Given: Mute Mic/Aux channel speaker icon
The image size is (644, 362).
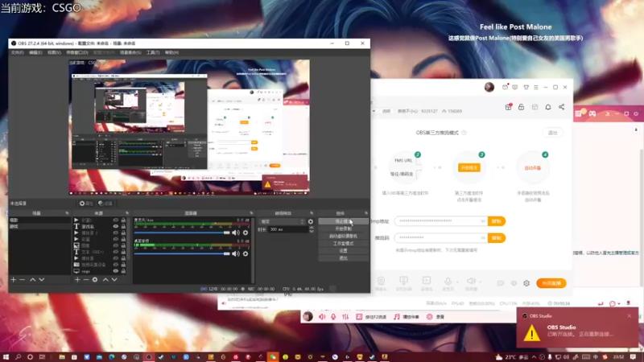Looking at the screenshot, I should (x=235, y=232).
